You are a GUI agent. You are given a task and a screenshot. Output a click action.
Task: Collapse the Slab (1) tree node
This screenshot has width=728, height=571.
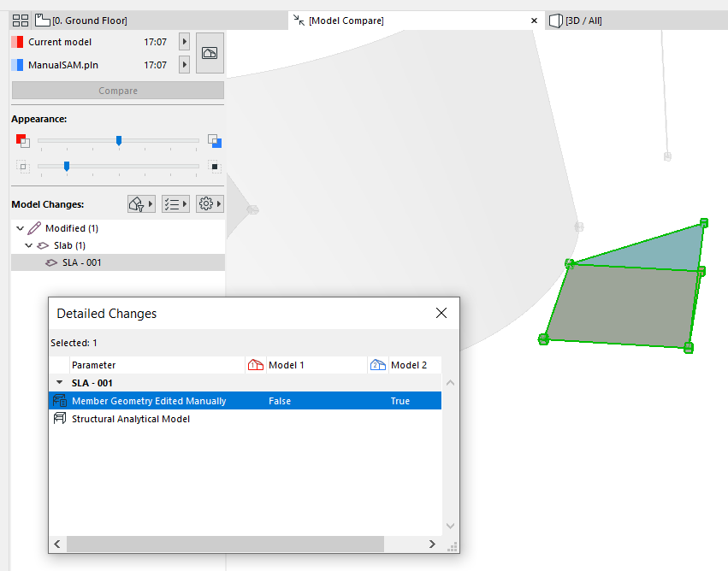click(29, 245)
